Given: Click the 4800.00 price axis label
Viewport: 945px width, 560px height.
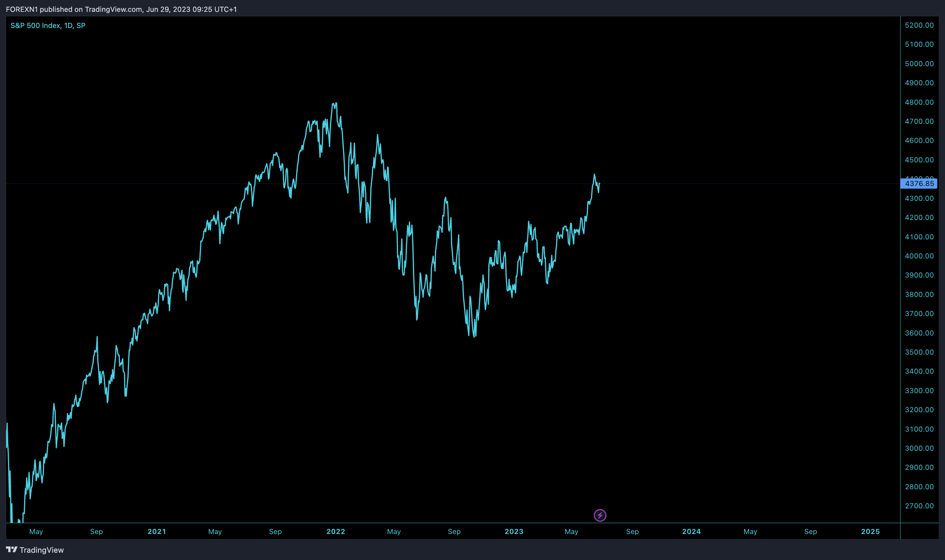Looking at the screenshot, I should tap(919, 102).
